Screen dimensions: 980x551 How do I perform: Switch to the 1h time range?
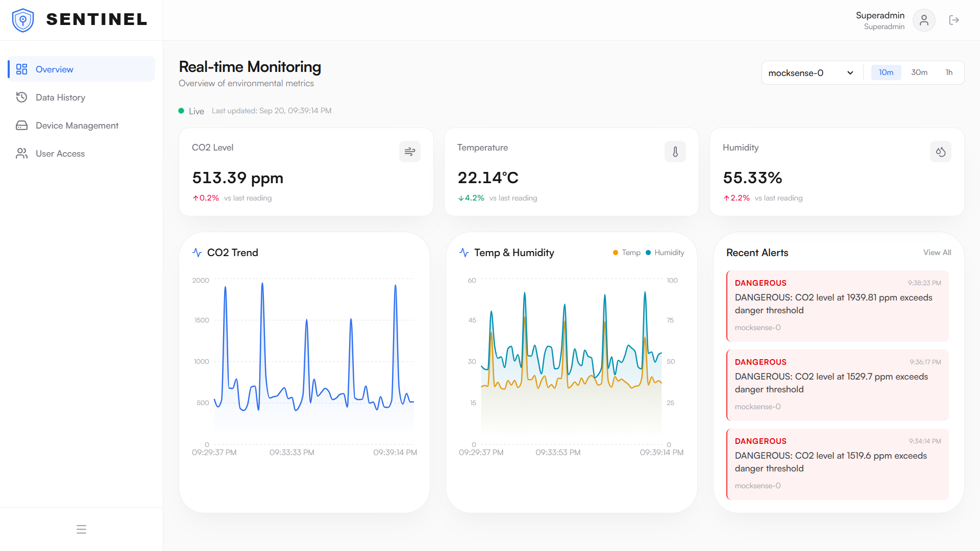[949, 72]
